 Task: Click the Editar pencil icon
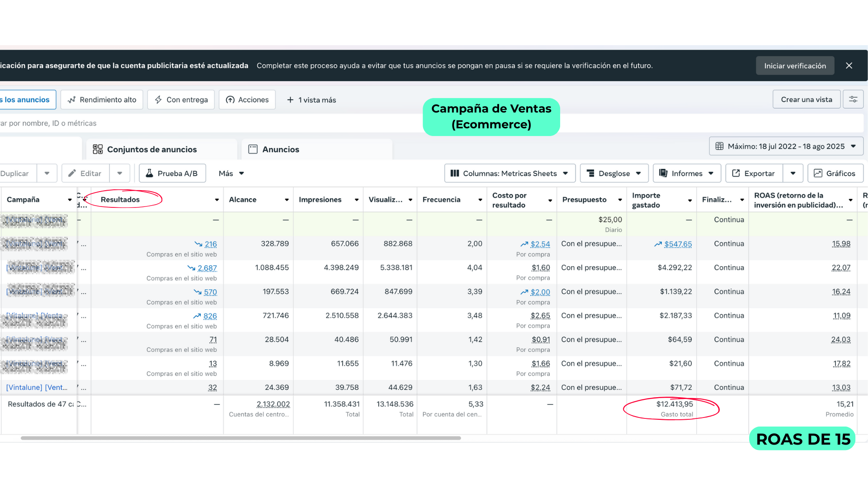pos(72,174)
